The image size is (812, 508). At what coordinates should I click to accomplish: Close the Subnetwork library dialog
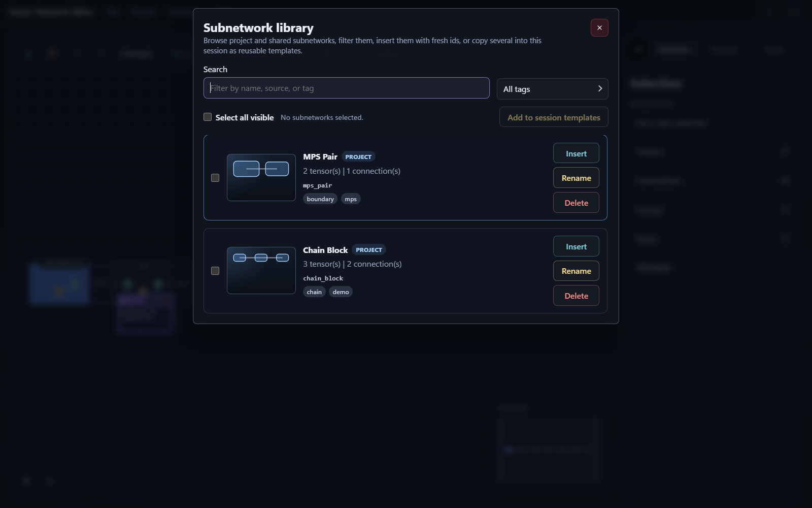pyautogui.click(x=599, y=28)
